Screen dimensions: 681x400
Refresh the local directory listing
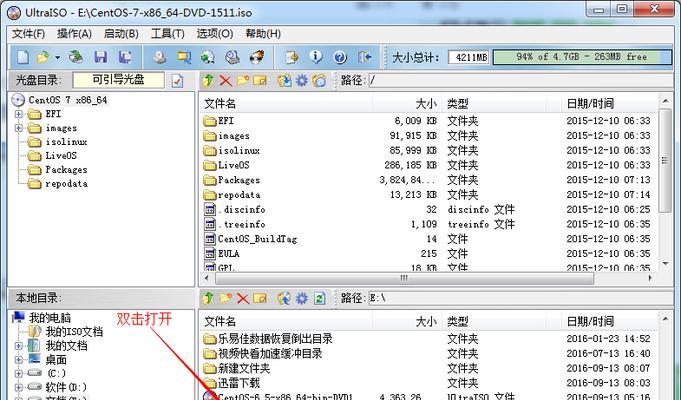tap(319, 298)
